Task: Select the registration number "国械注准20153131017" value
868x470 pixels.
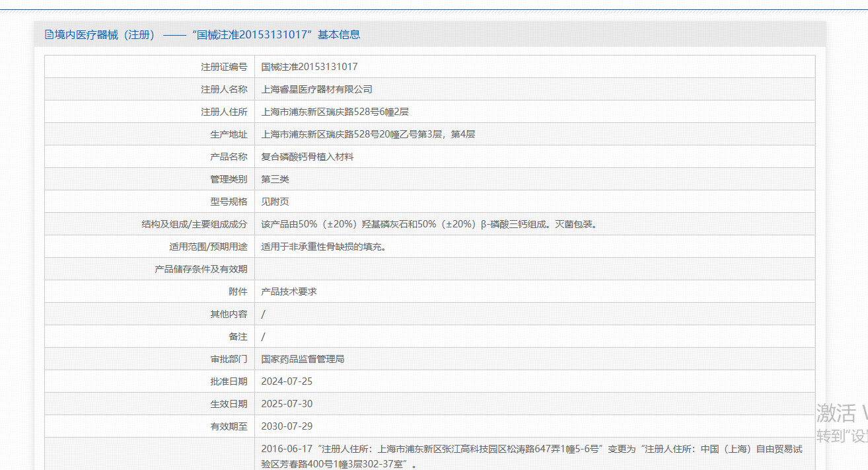Action: [x=308, y=66]
